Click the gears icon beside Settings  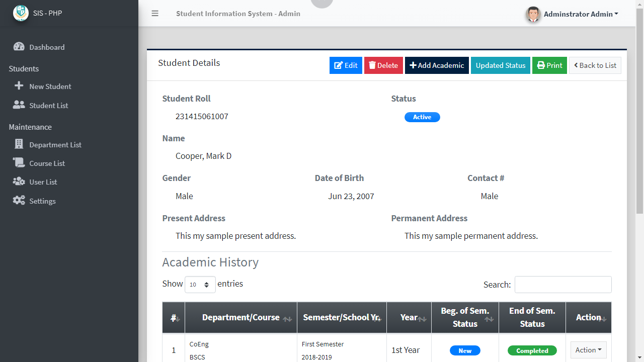[19, 201]
